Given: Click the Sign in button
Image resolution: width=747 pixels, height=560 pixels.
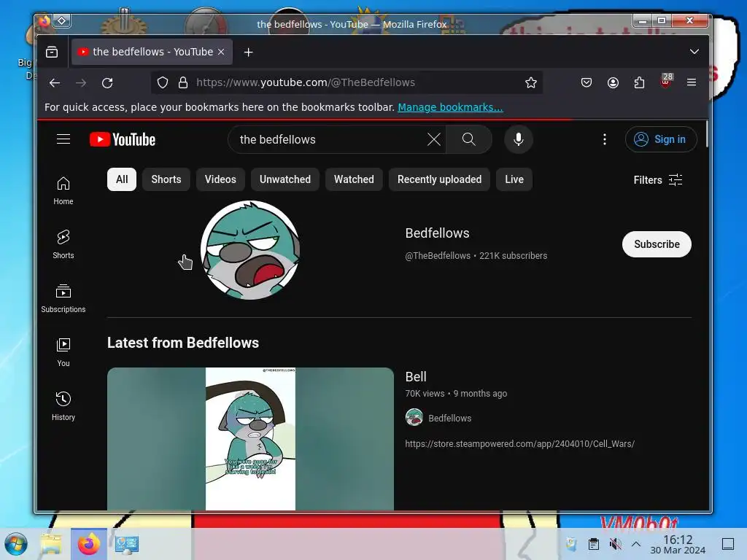Looking at the screenshot, I should (x=661, y=139).
